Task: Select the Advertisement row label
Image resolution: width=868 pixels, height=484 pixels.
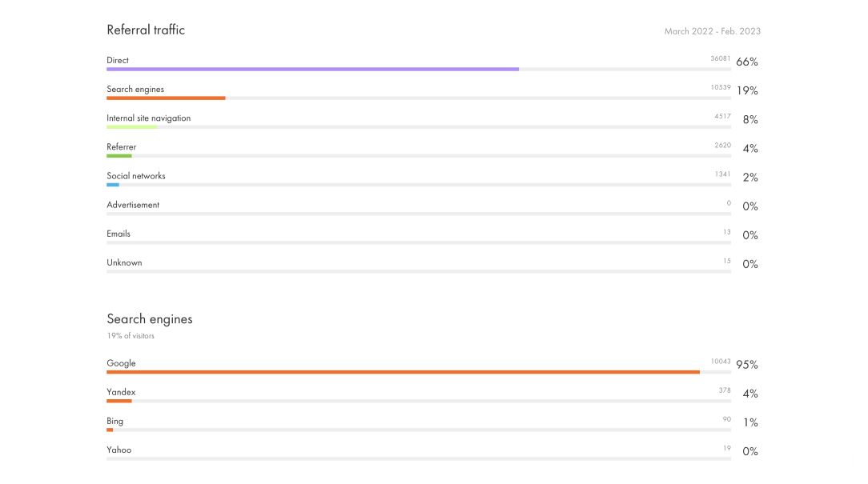Action: (x=133, y=205)
